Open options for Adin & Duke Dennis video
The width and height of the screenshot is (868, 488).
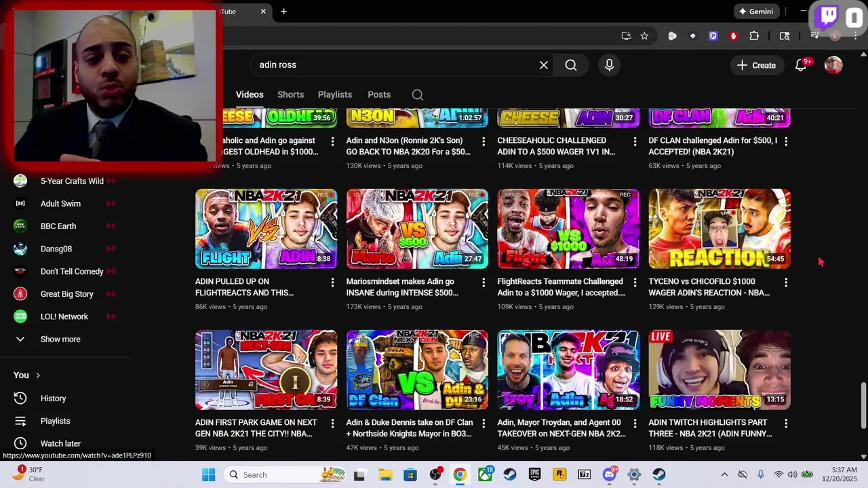[484, 423]
